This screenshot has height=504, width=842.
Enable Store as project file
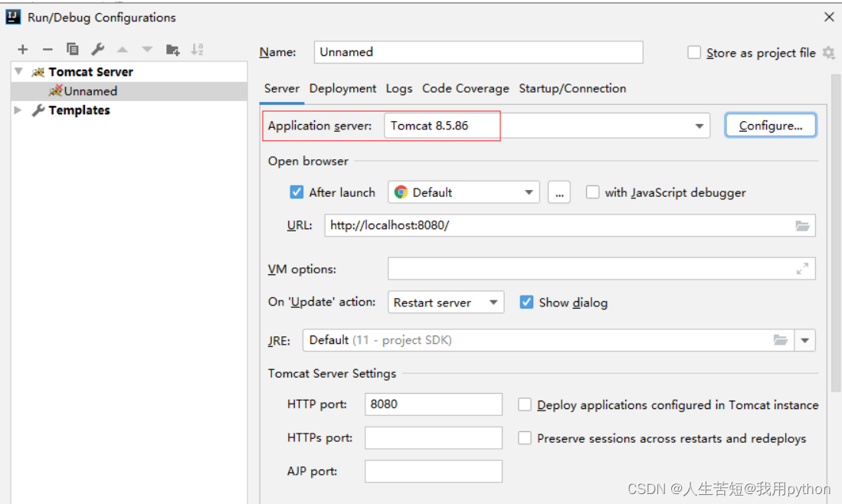(x=694, y=53)
